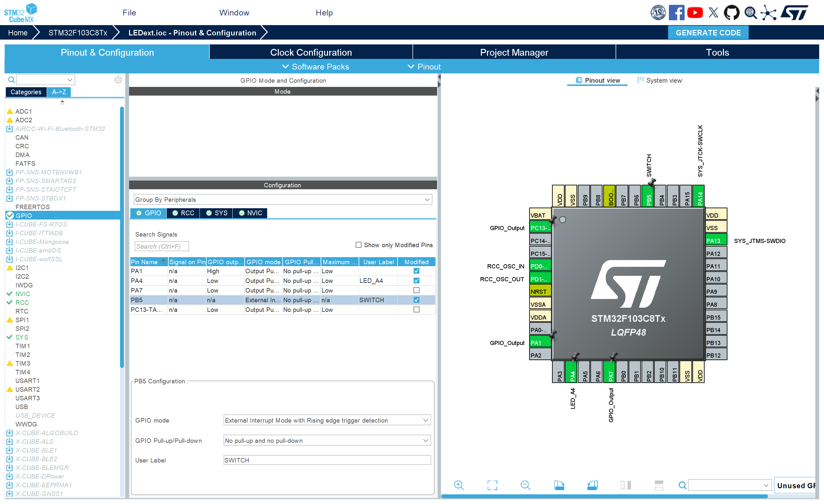
Task: Open the Group By Peripherals dropdown
Action: tap(283, 200)
